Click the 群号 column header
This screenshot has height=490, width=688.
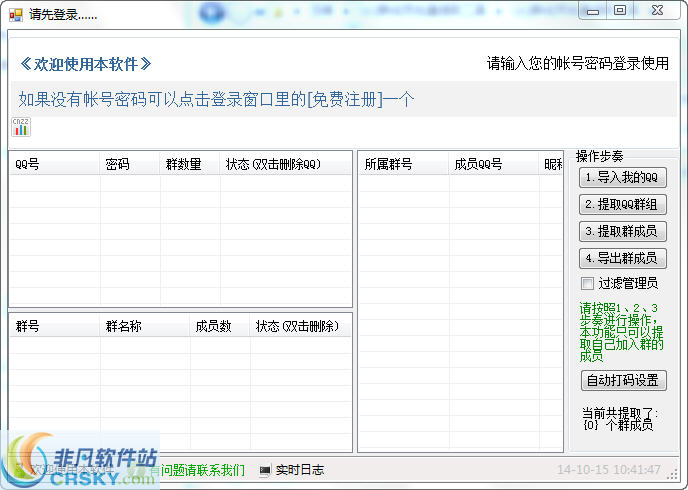[x=54, y=326]
